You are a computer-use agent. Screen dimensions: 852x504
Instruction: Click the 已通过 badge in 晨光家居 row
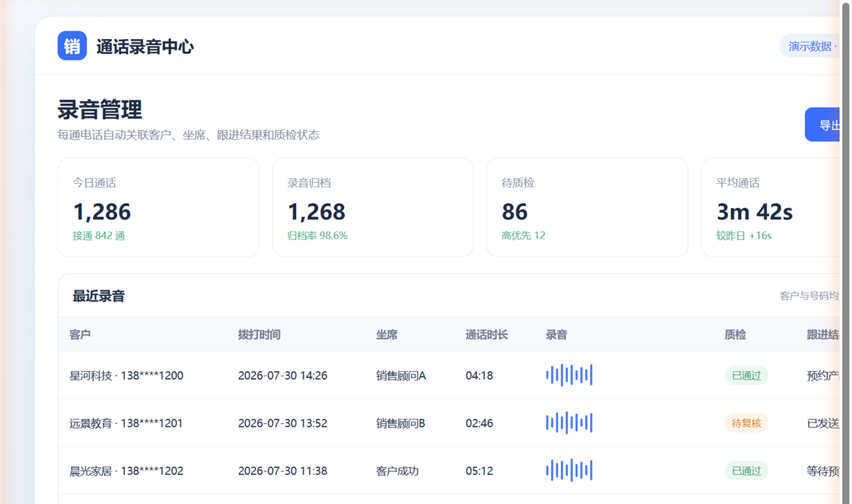point(746,471)
